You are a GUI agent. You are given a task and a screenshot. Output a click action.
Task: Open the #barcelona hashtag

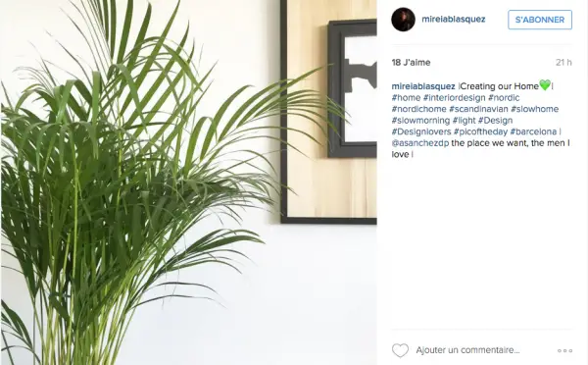coord(534,131)
